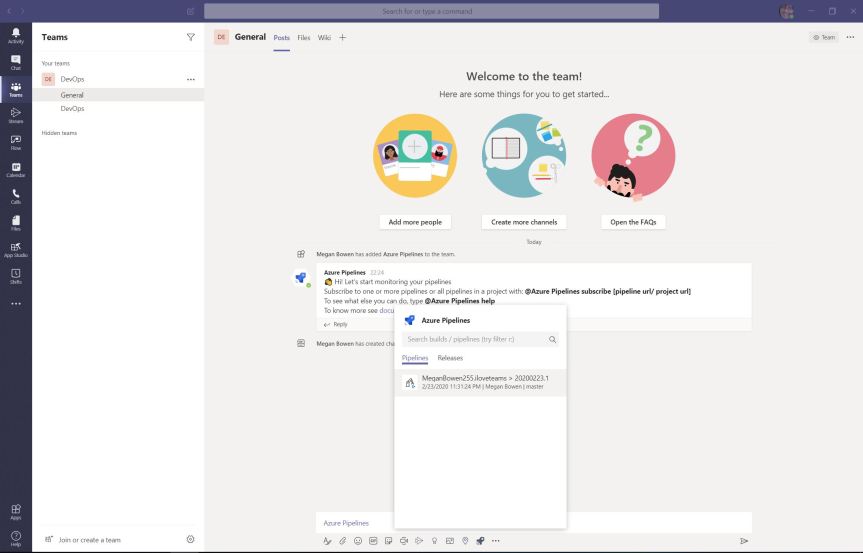Open the Files tab in General channel
The height and width of the screenshot is (553, 863).
(304, 38)
